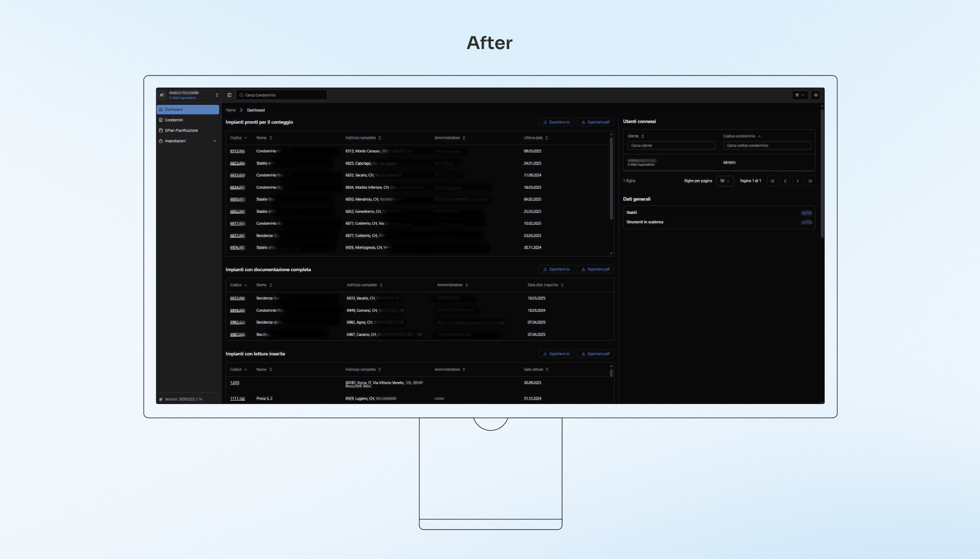Click previous page arrow in Utenti connessi
The image size is (980, 559).
[785, 181]
